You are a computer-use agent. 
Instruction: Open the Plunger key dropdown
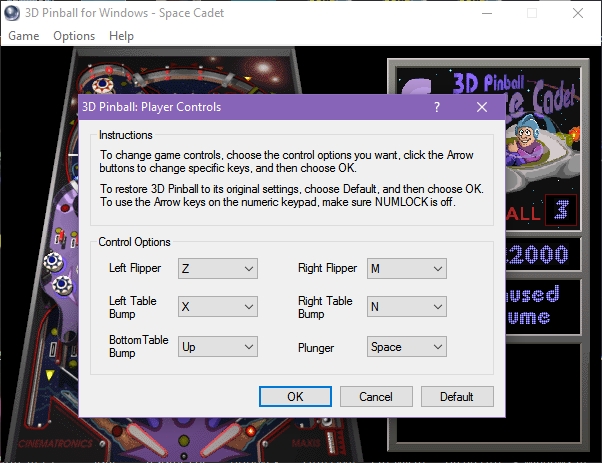point(407,347)
